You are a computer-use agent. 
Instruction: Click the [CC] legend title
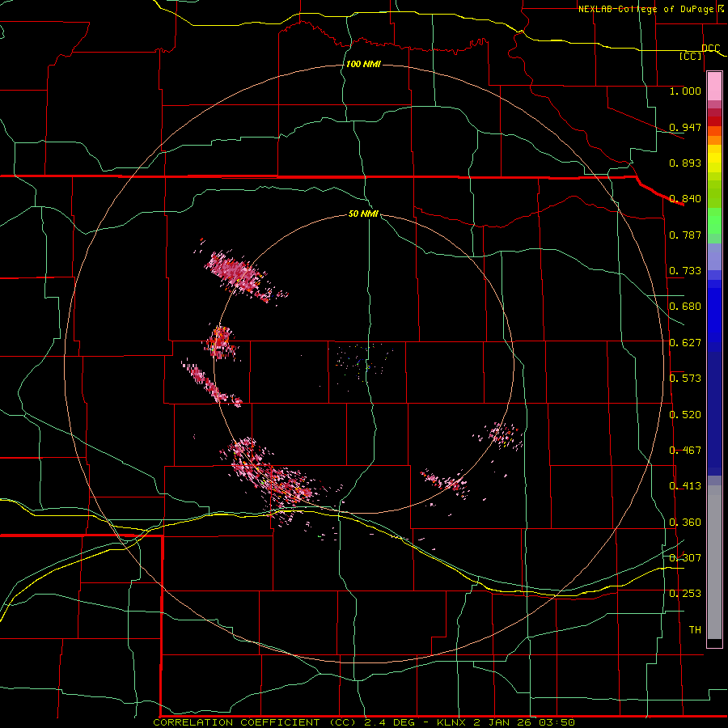691,56
